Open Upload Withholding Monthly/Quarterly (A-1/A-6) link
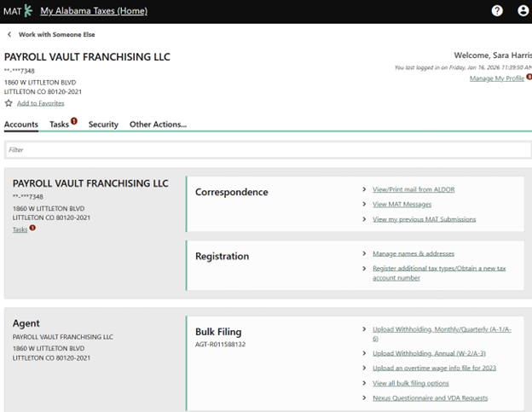 442,334
